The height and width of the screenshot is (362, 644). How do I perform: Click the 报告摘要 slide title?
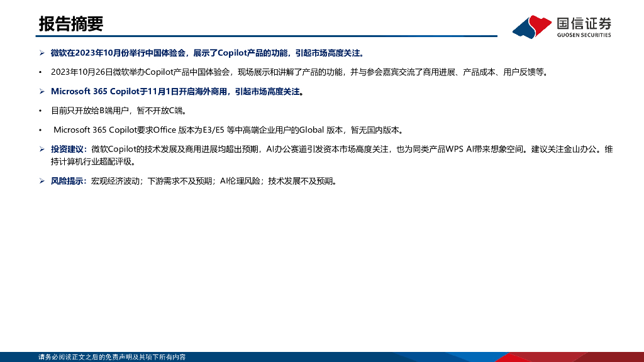(x=71, y=24)
